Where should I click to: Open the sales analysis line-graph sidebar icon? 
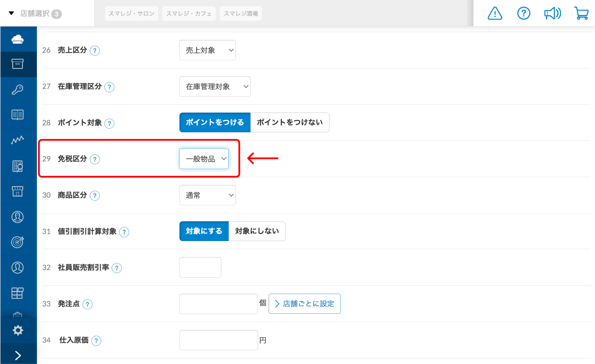click(x=18, y=140)
